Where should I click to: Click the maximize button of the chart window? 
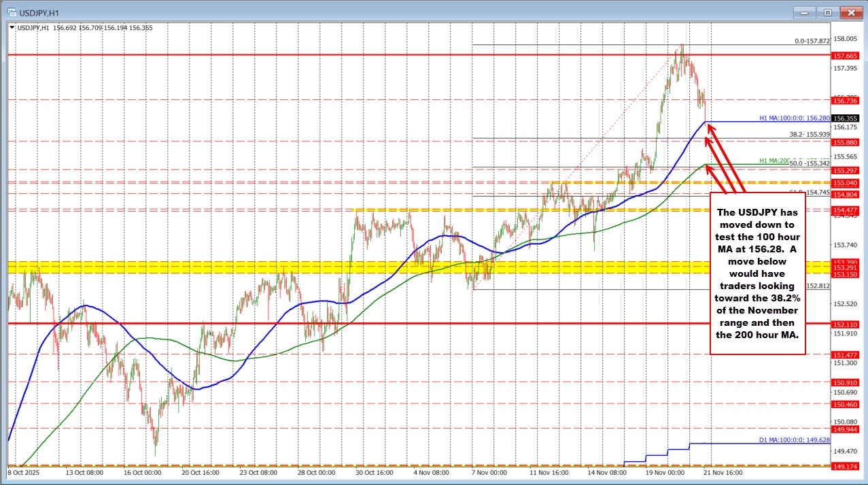827,12
